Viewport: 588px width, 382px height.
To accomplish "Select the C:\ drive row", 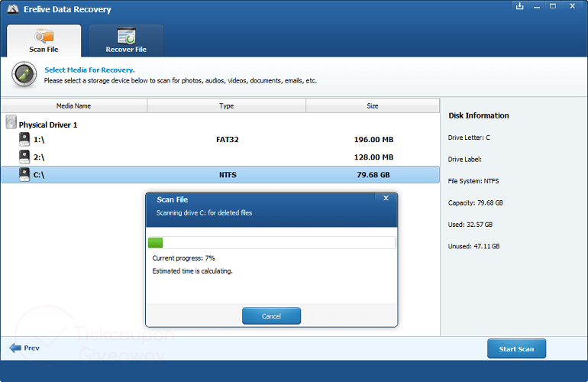I will coord(220,175).
